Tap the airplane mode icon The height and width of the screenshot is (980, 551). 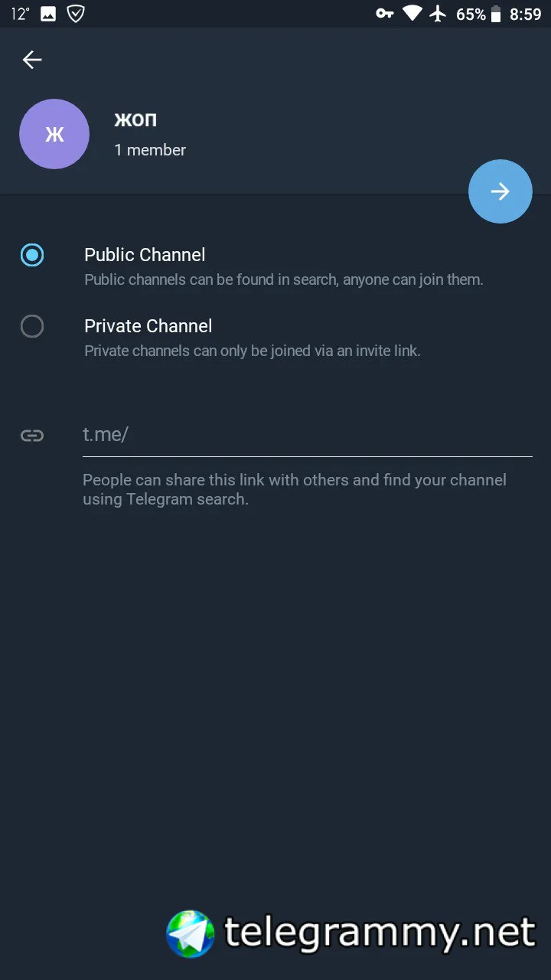pyautogui.click(x=438, y=14)
